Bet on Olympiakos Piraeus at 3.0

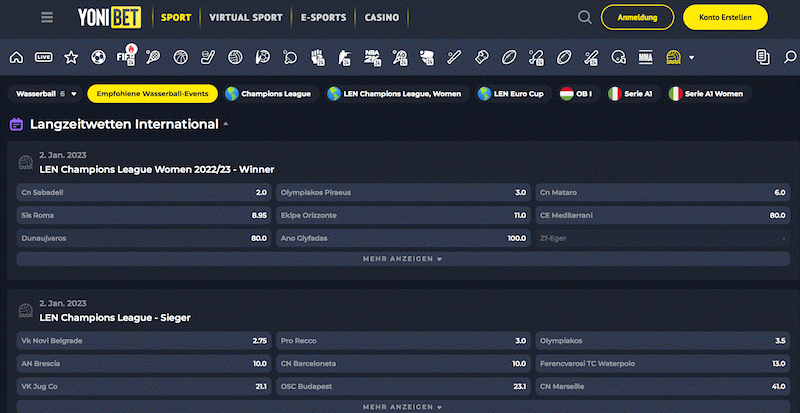coord(403,192)
